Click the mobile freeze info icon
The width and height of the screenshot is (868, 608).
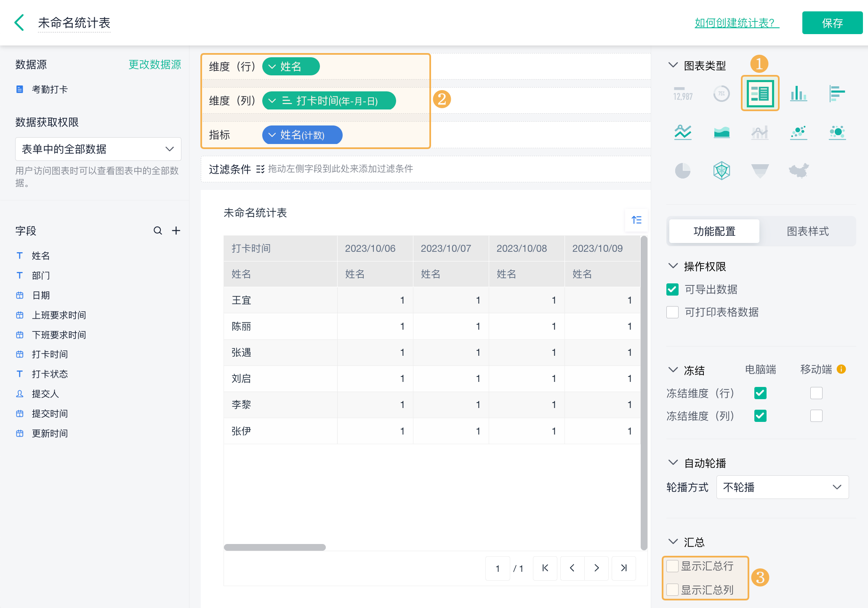pos(841,369)
